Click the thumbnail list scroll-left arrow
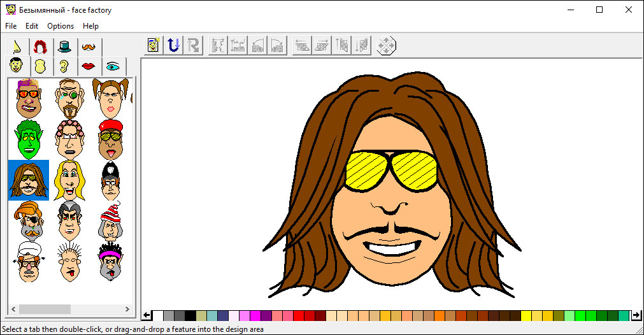The height and width of the screenshot is (335, 644). [13, 309]
